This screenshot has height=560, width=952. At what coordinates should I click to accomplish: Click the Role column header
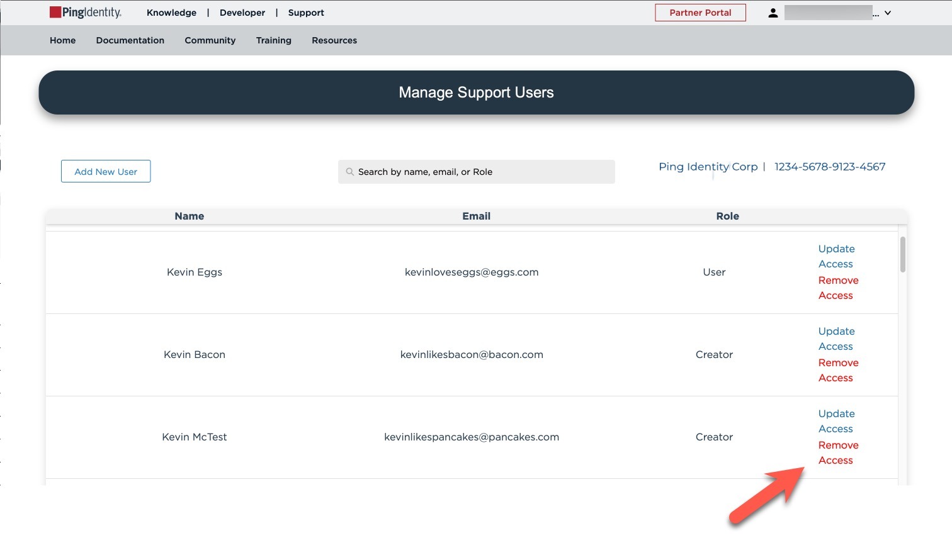coord(727,216)
